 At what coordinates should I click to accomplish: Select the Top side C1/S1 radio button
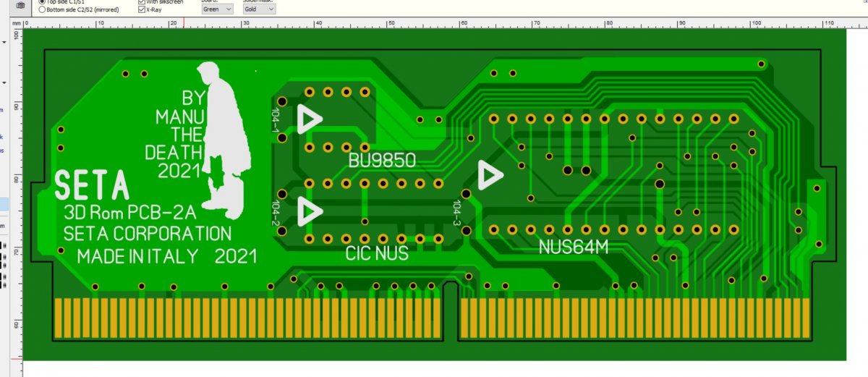41,2
